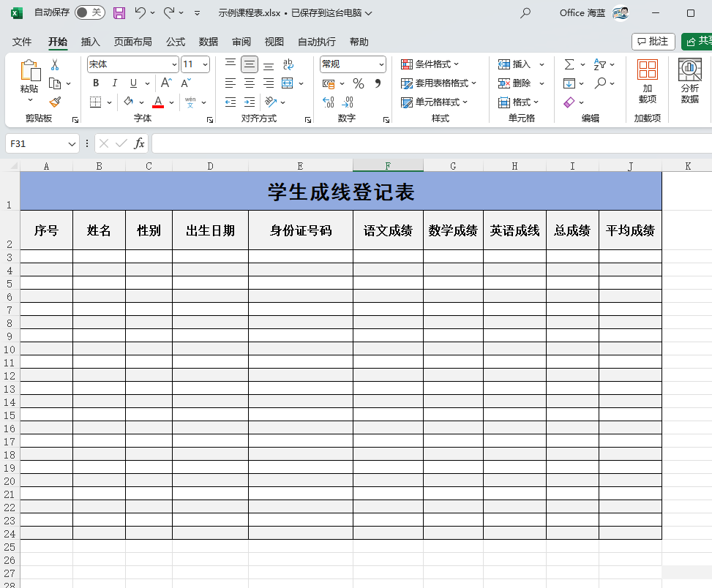Toggle Merge and Center
Viewport: 712px width, 588px height.
tap(288, 83)
